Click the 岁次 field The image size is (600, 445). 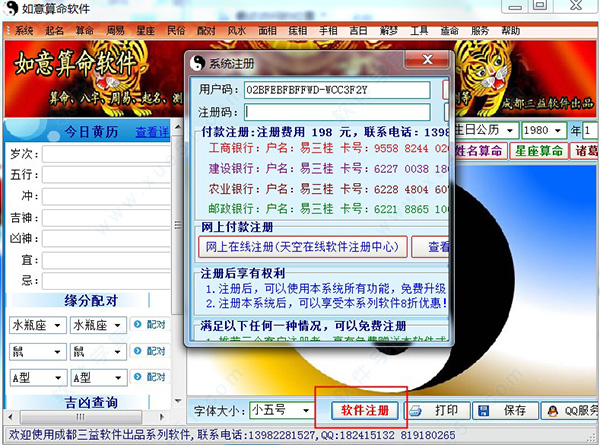coord(106,154)
